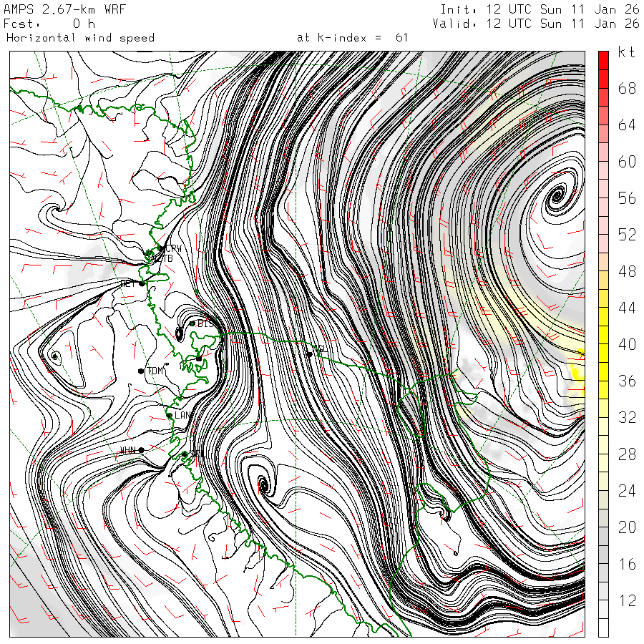Click the BIS station marker dot
Screen dimensions: 644x644
point(192,323)
